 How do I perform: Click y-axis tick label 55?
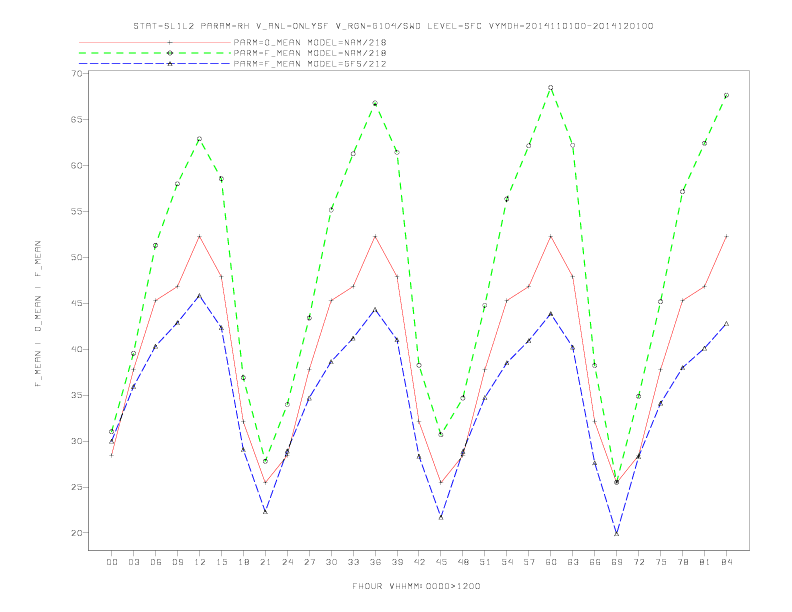[76, 212]
